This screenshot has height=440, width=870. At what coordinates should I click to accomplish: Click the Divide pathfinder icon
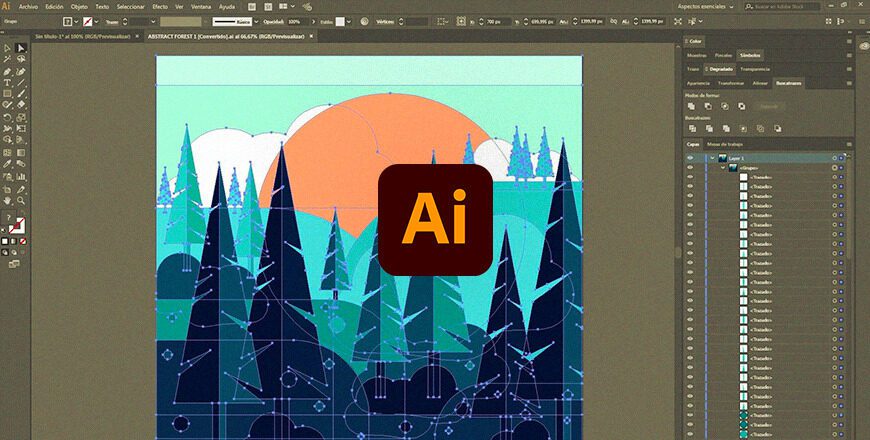[x=692, y=128]
